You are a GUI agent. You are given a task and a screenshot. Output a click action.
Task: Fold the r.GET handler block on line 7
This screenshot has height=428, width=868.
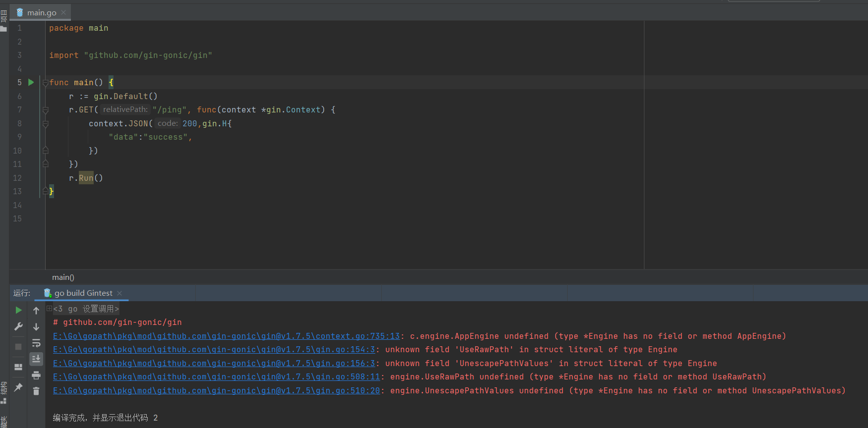(x=45, y=110)
